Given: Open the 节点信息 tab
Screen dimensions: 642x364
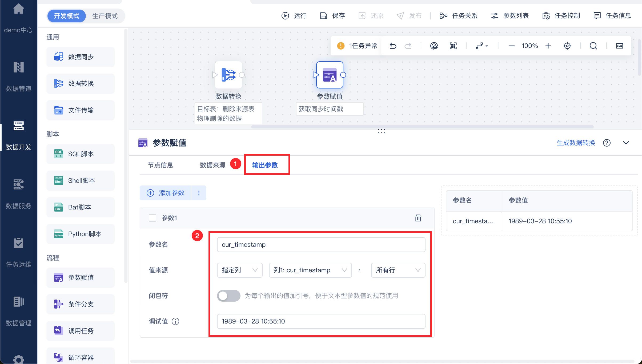Looking at the screenshot, I should pos(160,165).
